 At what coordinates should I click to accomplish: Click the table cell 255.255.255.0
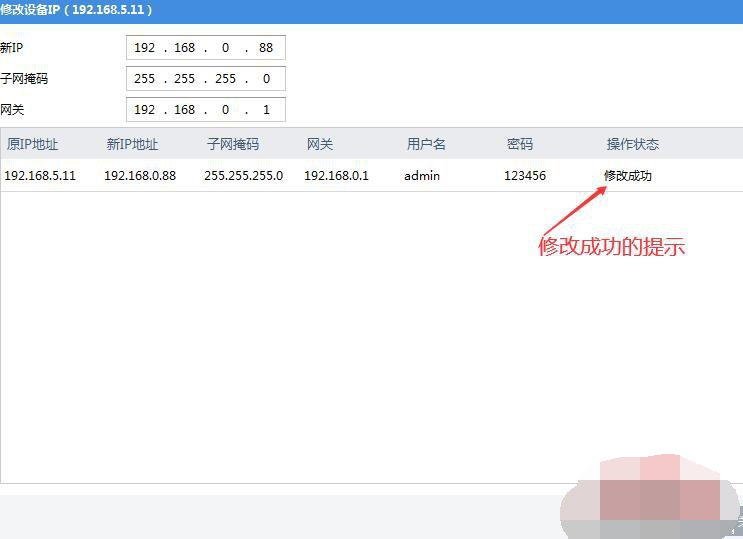click(244, 176)
